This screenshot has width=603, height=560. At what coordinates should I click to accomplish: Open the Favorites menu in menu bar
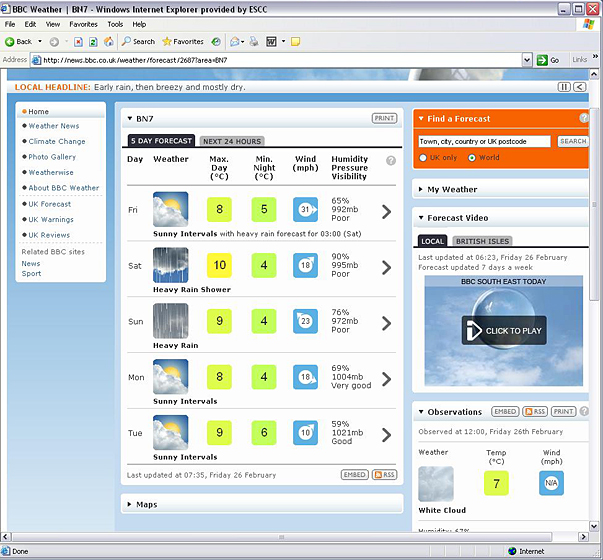pos(83,24)
